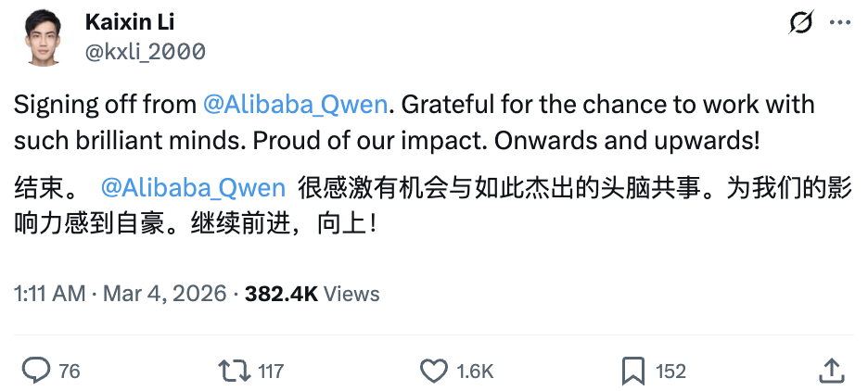The height and width of the screenshot is (391, 868).
Task: Click the 152 bookmarks count
Action: click(670, 372)
